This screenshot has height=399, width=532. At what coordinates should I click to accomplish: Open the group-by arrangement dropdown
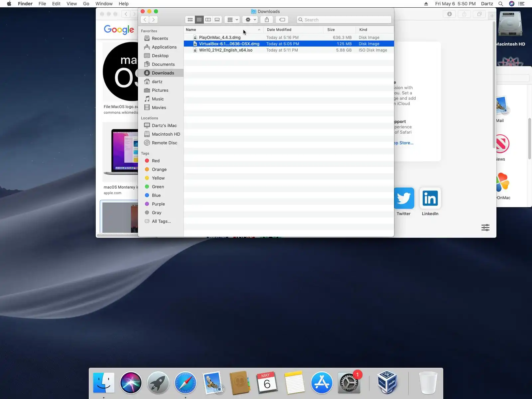pos(232,20)
